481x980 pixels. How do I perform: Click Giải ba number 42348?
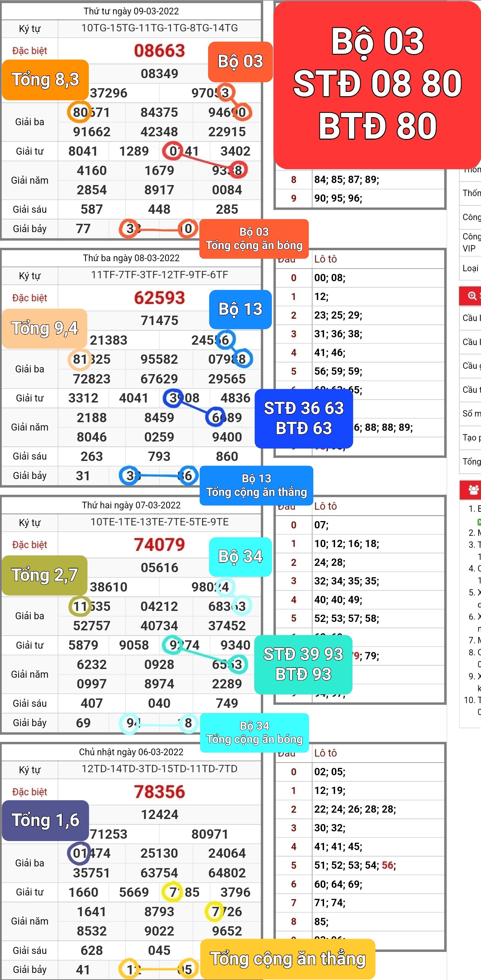pyautogui.click(x=159, y=132)
